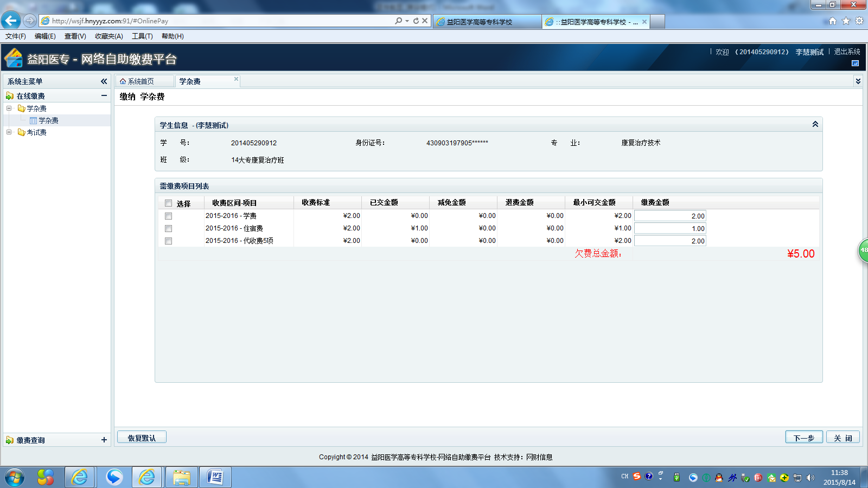Check the box for 2015-2016 学费 row
Image resolution: width=868 pixels, height=488 pixels.
pyautogui.click(x=168, y=216)
